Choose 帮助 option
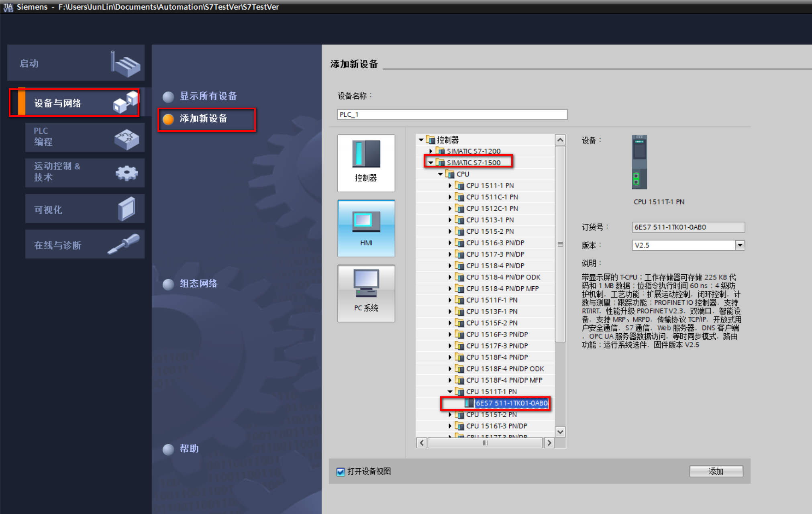Image resolution: width=812 pixels, height=514 pixels. pyautogui.click(x=181, y=449)
